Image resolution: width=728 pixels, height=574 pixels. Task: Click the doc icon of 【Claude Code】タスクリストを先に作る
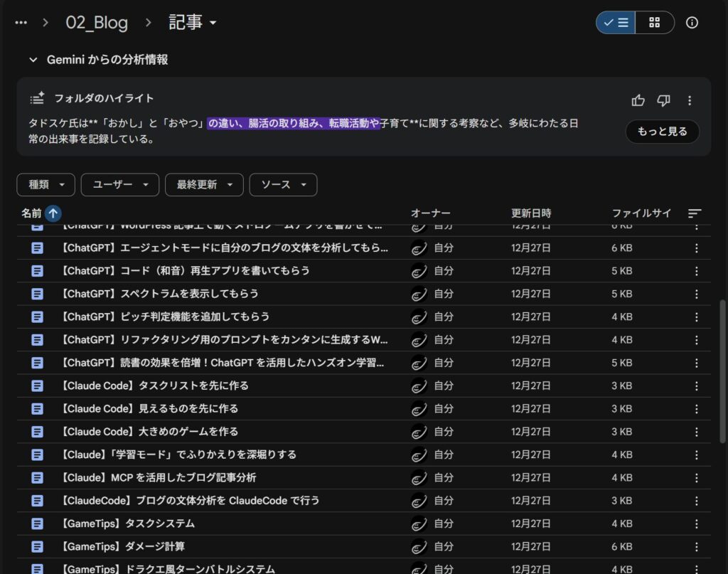point(37,386)
